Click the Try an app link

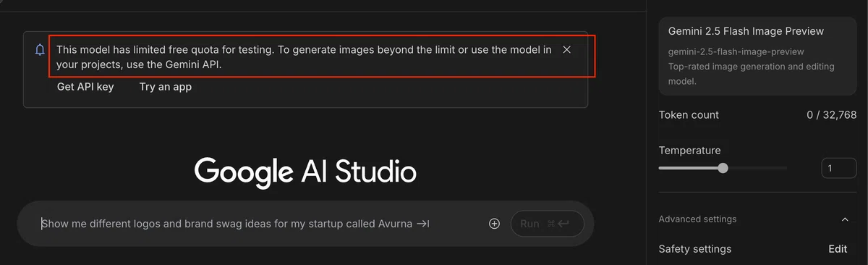(166, 87)
